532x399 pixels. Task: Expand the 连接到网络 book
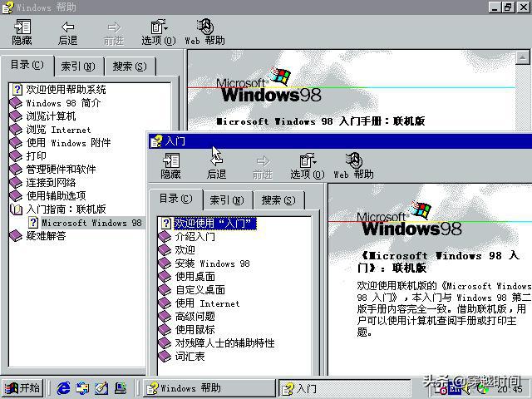42,183
